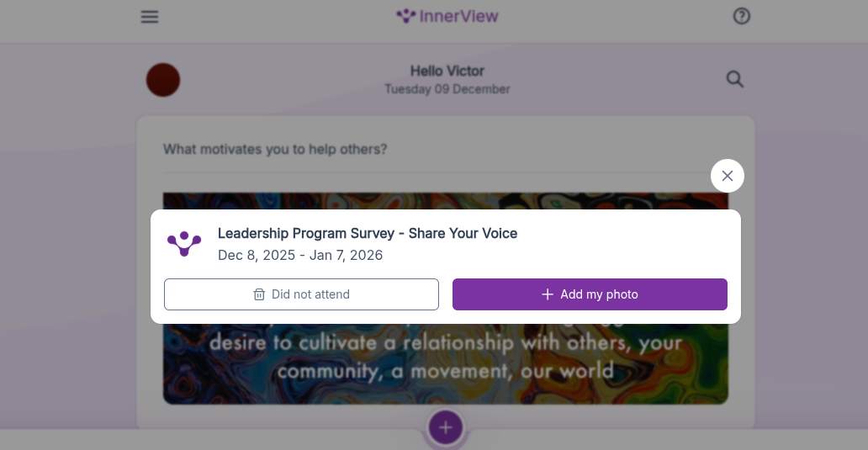The image size is (868, 450).
Task: Open search with the magnifier icon
Action: click(x=734, y=79)
